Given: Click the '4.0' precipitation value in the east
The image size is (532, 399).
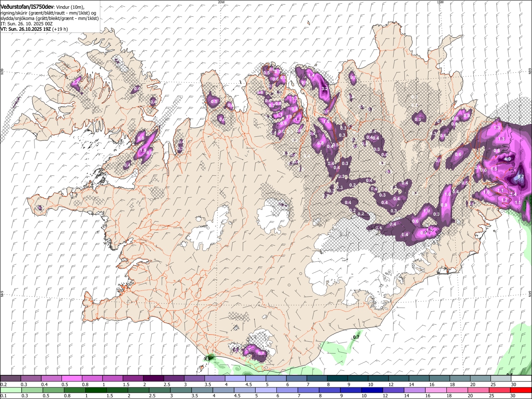Looking at the screenshot, I should (507, 159).
